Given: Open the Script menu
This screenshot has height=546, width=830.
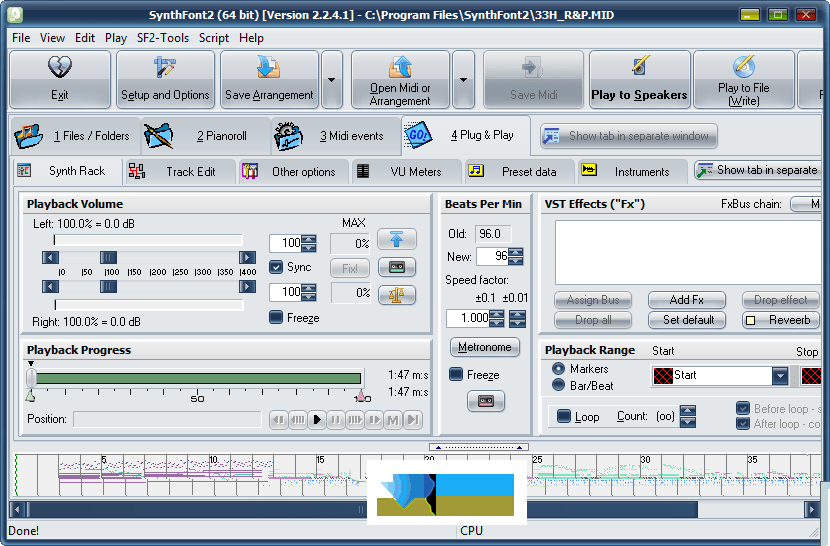Looking at the screenshot, I should coord(214,38).
